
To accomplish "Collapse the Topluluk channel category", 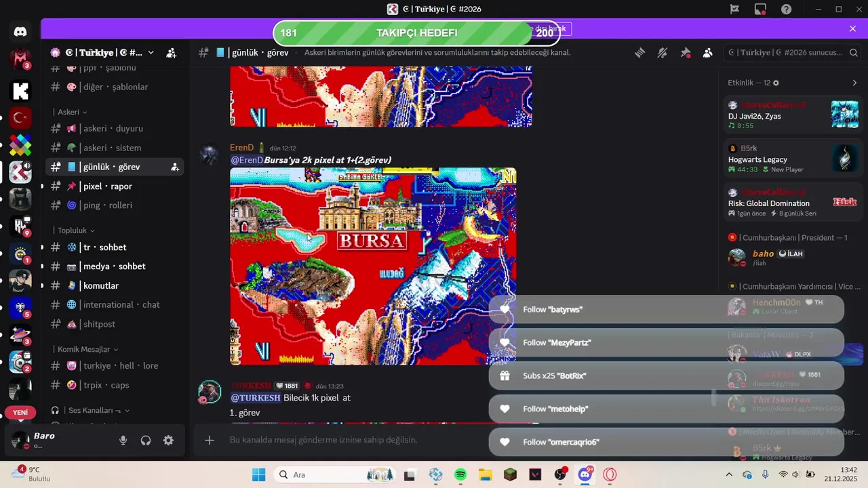I will pyautogui.click(x=76, y=230).
